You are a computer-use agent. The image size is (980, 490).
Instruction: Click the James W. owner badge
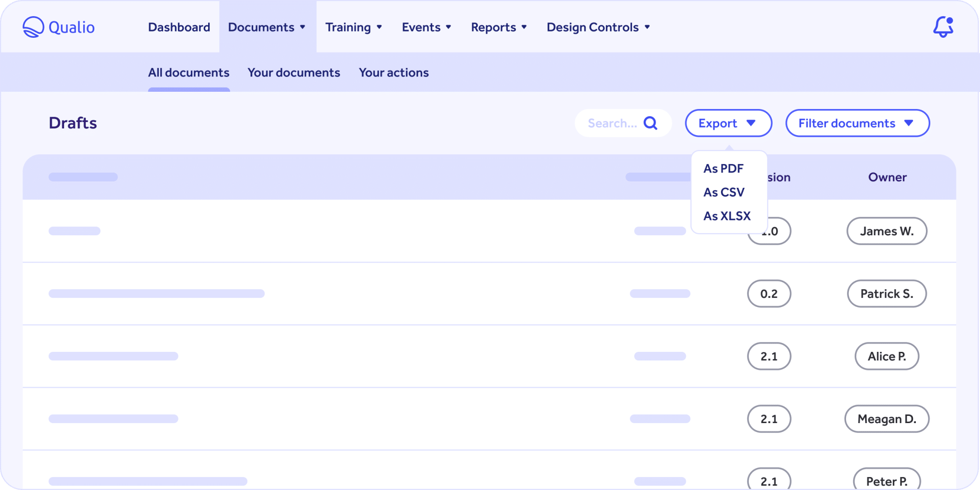[x=887, y=231]
